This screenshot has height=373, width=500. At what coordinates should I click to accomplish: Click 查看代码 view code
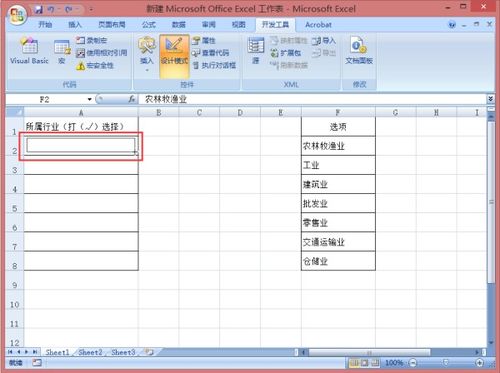tap(210, 53)
